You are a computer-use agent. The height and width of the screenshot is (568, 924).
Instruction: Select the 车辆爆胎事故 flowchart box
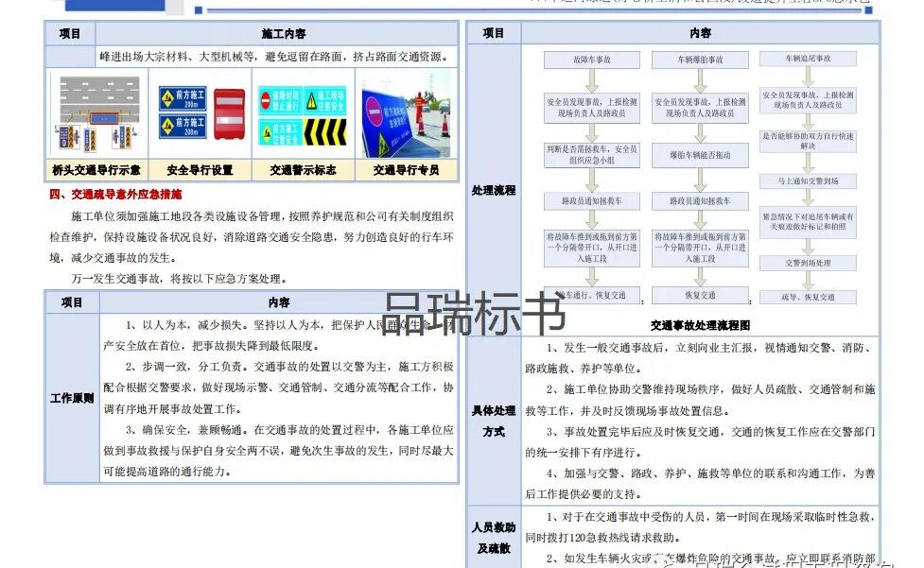(x=700, y=59)
